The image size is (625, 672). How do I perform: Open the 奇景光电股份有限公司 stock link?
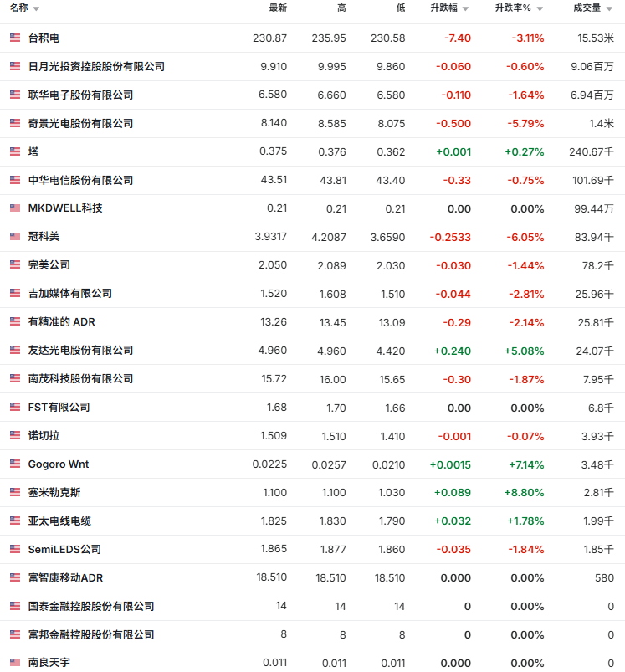[80, 123]
